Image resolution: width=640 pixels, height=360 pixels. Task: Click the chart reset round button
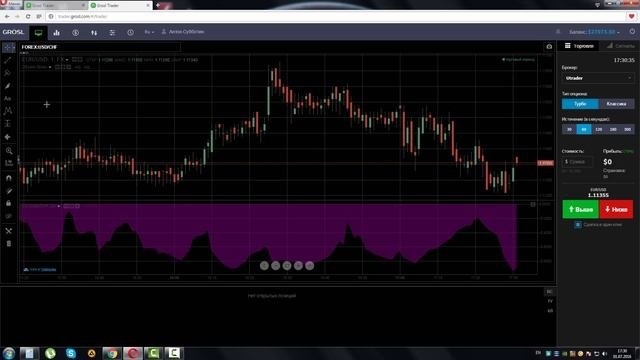287,266
